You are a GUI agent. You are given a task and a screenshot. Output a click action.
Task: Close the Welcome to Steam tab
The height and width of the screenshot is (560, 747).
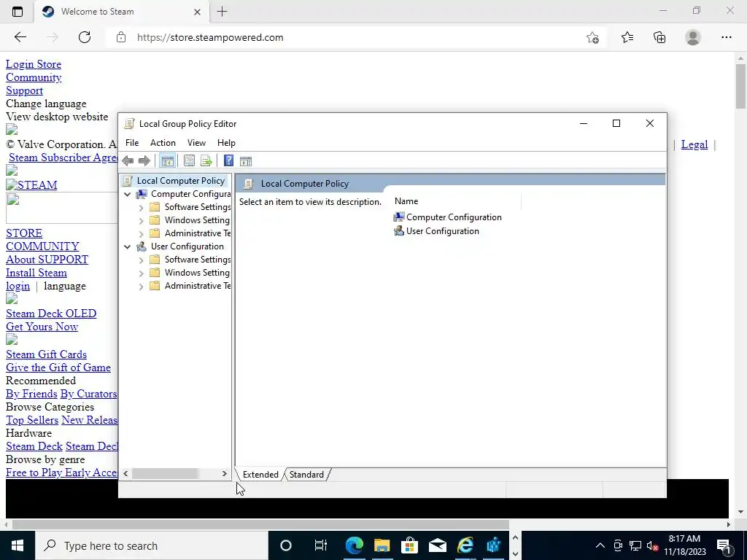197,12
